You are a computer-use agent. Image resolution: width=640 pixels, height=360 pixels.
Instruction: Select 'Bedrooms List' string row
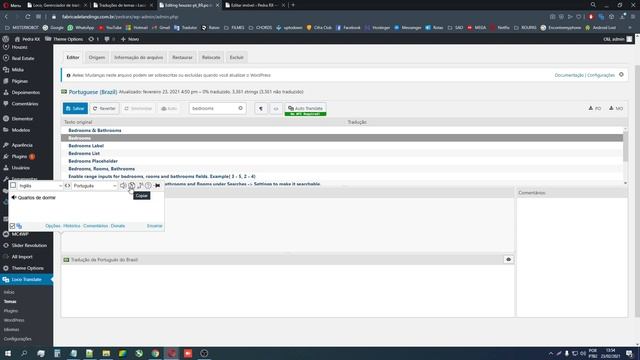pos(342,153)
